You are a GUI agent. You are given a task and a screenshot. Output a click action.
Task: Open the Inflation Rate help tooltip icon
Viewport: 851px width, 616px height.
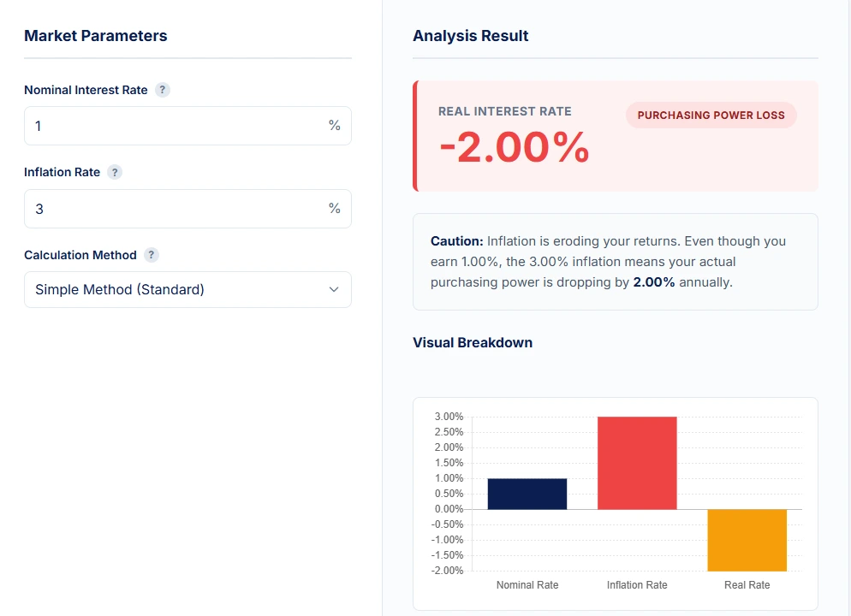click(115, 172)
